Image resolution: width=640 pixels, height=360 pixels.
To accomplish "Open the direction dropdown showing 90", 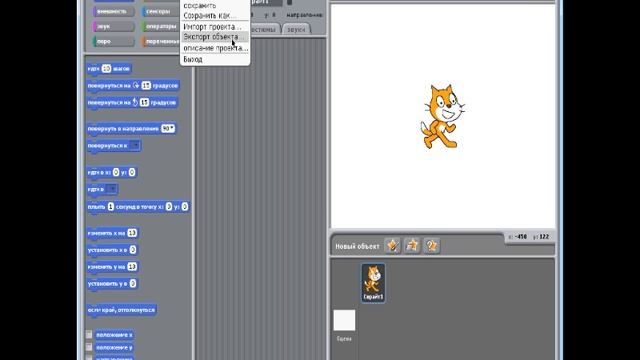I will (x=168, y=129).
